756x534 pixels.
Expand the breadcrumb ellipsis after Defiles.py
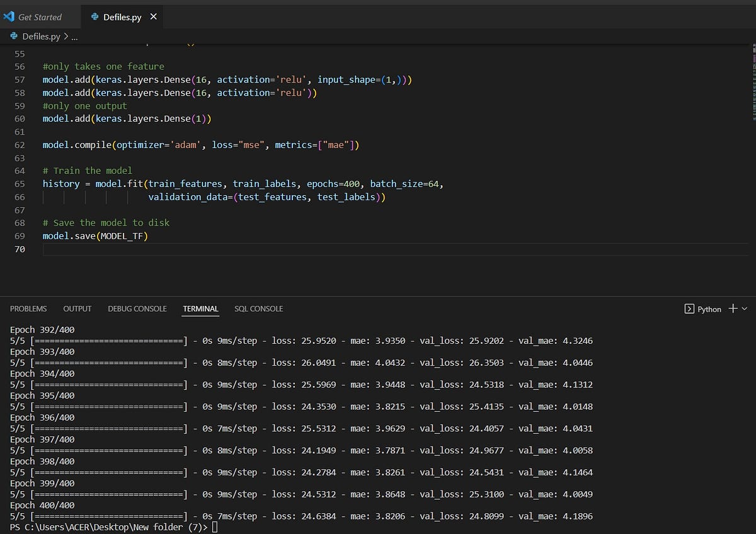74,37
